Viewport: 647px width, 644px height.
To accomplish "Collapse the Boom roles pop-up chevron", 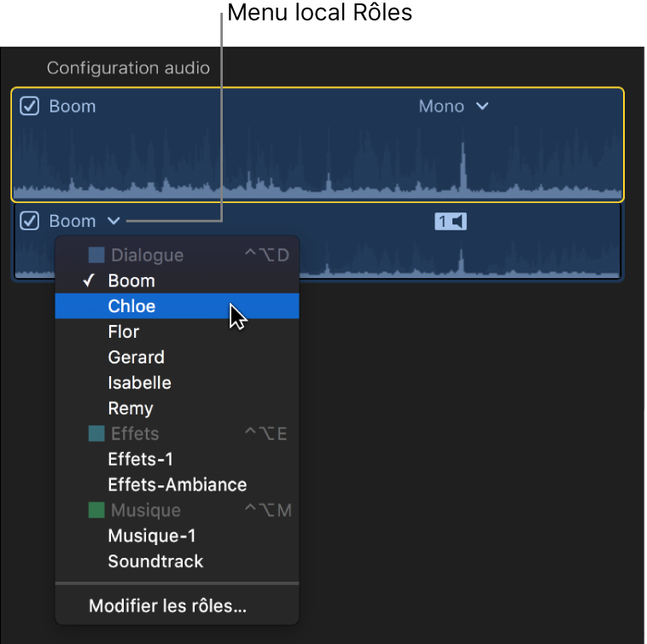I will click(x=114, y=222).
